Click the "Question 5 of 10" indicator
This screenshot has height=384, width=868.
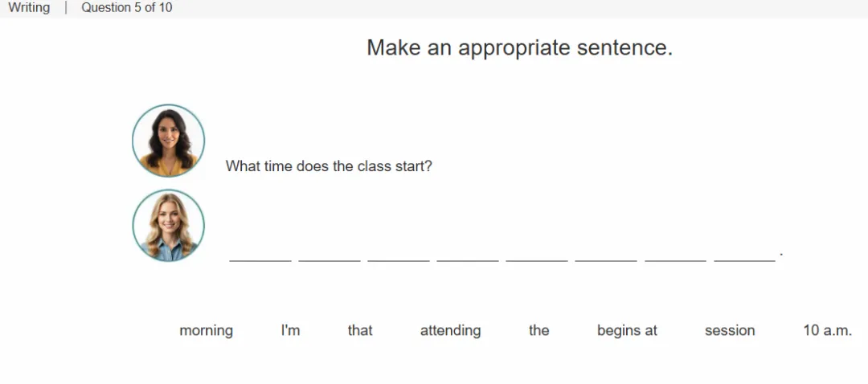pyautogui.click(x=127, y=8)
